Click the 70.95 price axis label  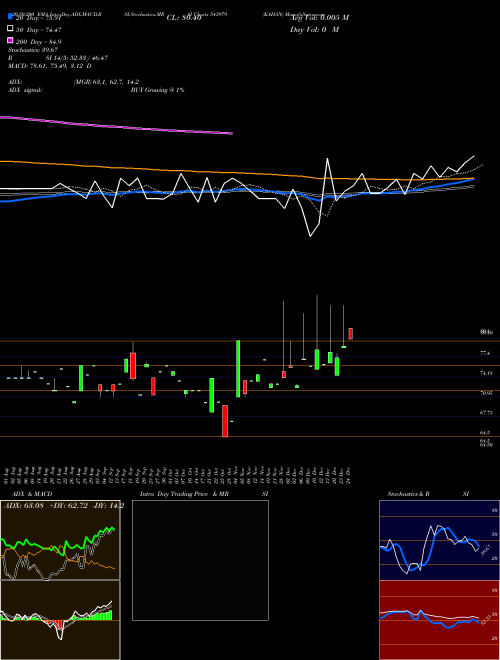point(486,392)
